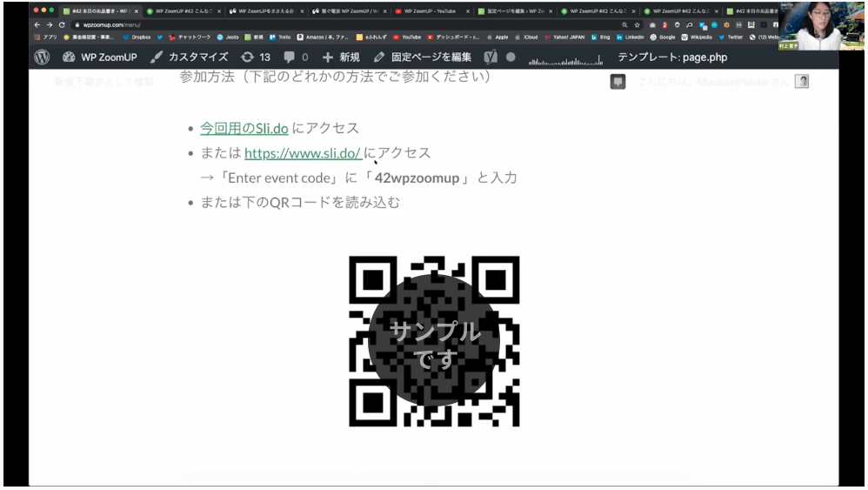Open the Trello bookmark
The width and height of the screenshot is (868, 490).
pyautogui.click(x=280, y=37)
